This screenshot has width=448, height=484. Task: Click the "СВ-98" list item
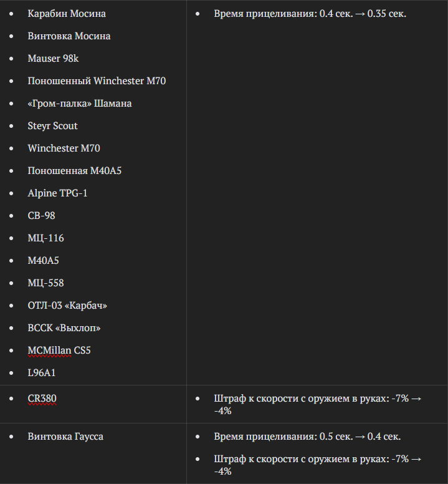pyautogui.click(x=41, y=215)
